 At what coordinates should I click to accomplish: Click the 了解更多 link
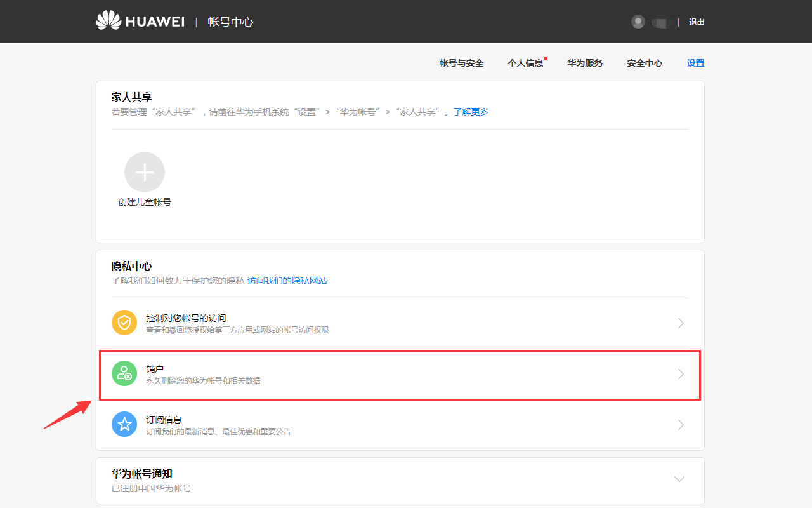tap(471, 112)
